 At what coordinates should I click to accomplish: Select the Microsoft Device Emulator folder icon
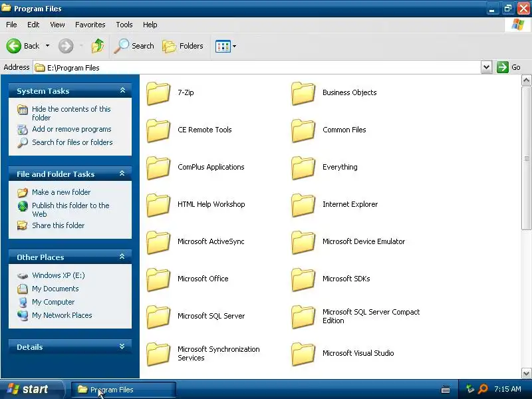coord(303,242)
